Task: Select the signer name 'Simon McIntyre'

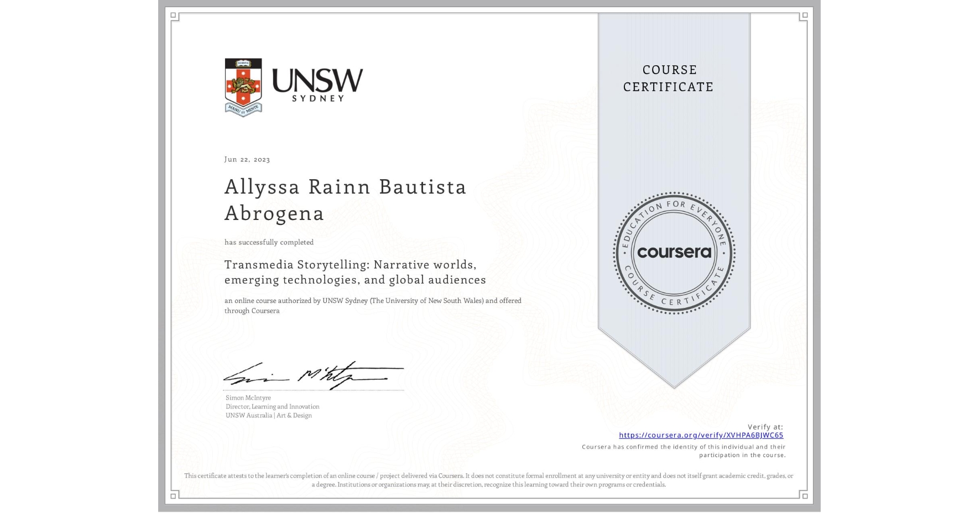Action: (x=248, y=397)
